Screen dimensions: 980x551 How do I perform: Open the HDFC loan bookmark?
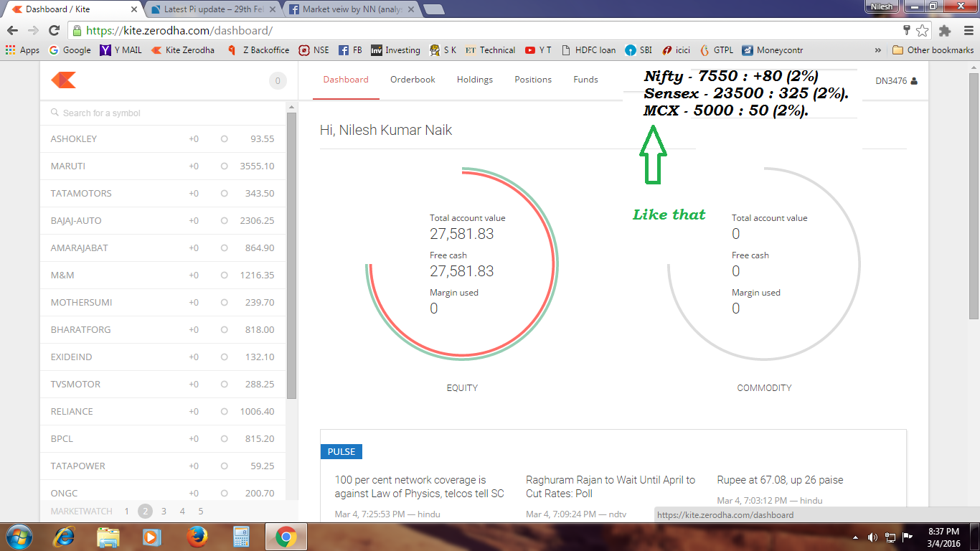(588, 50)
